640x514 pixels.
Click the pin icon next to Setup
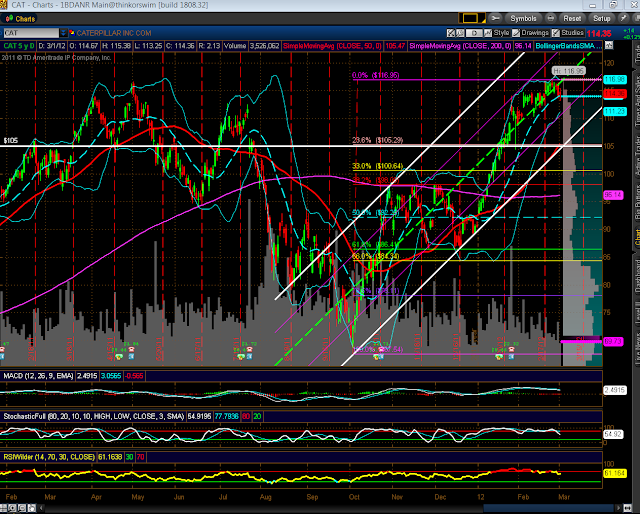(x=623, y=18)
